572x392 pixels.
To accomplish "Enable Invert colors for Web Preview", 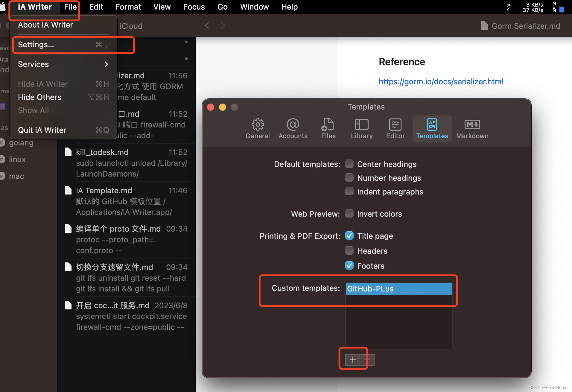I will [x=349, y=213].
